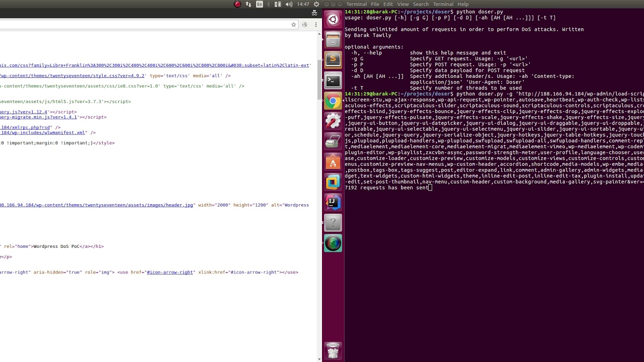Click the 'python doser.py' first command line
Image resolution: width=644 pixels, height=362 pixels.
point(479,12)
